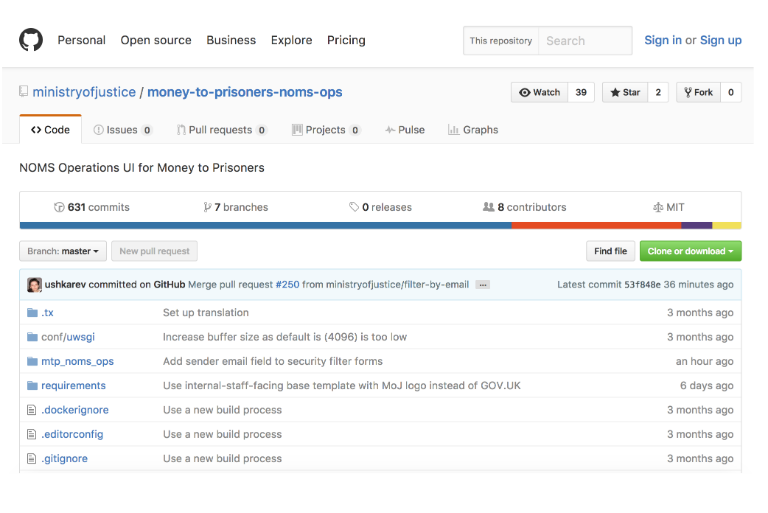
Task: Click the MIT license scale icon
Action: coord(657,207)
